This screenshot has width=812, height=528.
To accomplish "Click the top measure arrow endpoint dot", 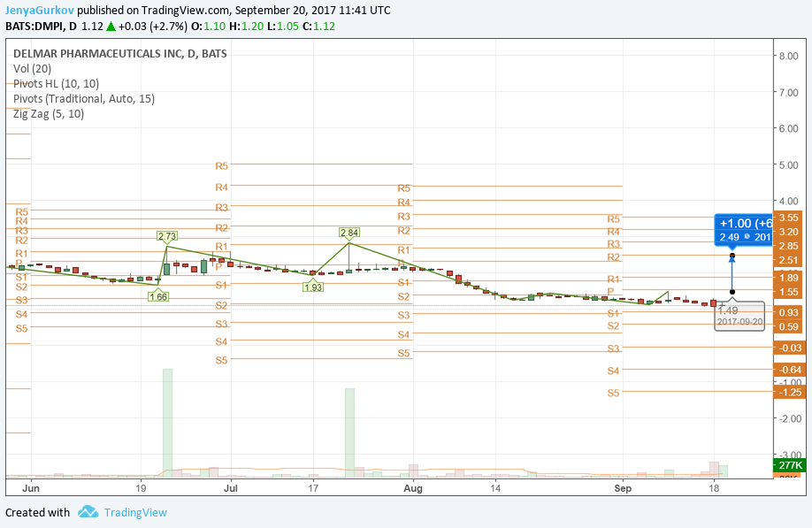I will coord(732,256).
